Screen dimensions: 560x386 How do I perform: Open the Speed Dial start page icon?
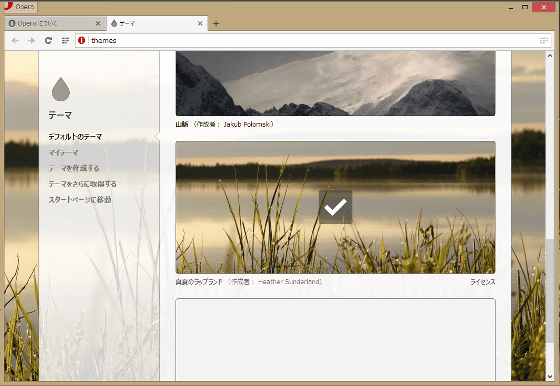pyautogui.click(x=65, y=40)
